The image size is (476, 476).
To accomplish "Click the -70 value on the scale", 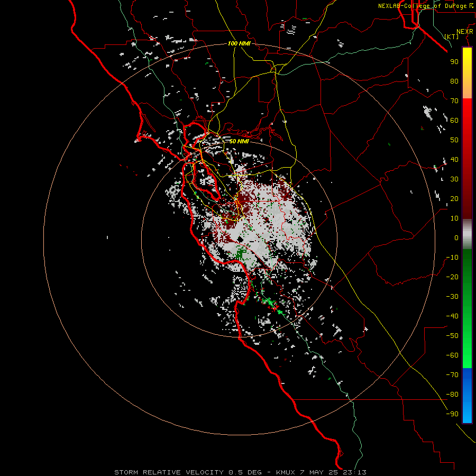I will tap(452, 375).
